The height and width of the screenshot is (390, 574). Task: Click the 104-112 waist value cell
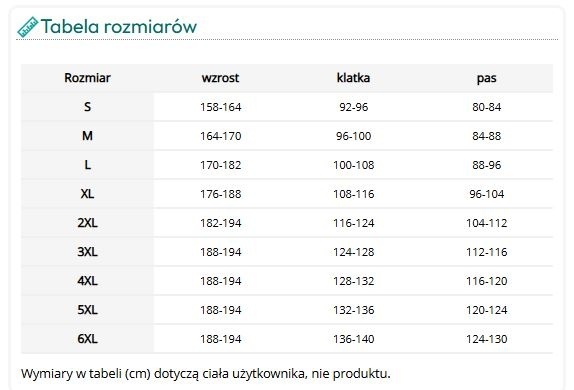[487, 223]
